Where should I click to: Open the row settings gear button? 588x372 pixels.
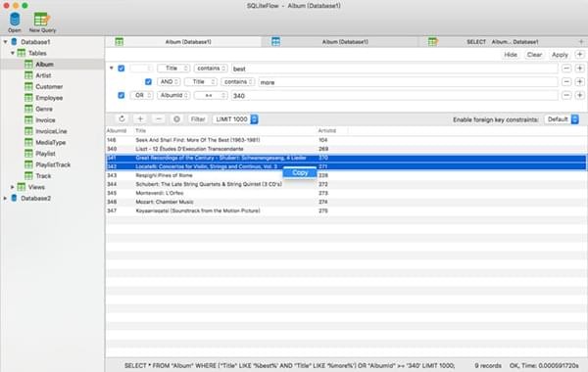point(176,119)
